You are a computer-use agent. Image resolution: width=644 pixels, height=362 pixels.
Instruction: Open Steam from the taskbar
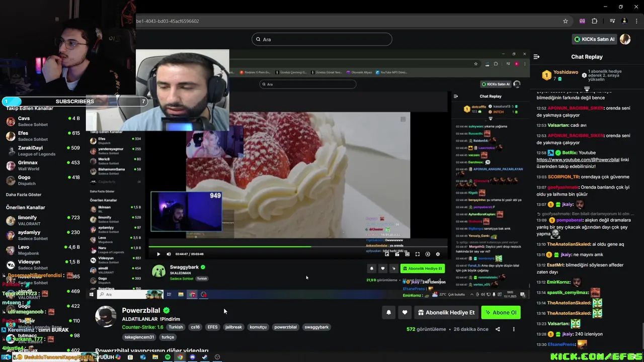coord(204,357)
